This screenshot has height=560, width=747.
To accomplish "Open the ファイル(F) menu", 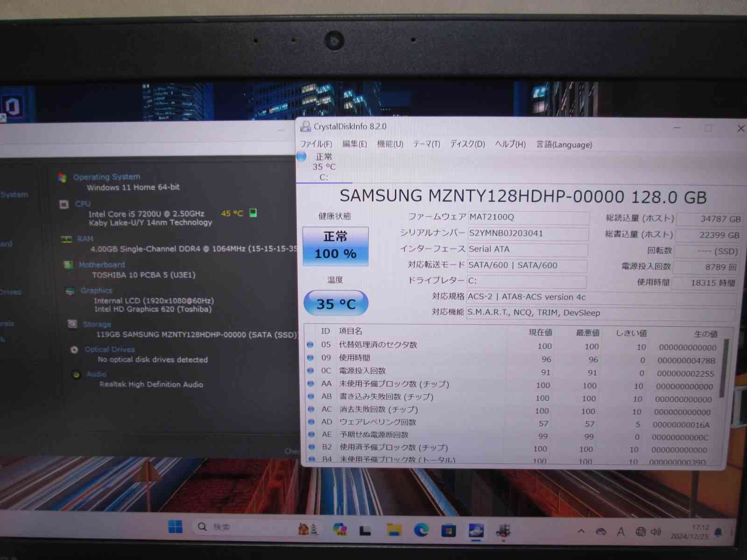I will pos(316,144).
